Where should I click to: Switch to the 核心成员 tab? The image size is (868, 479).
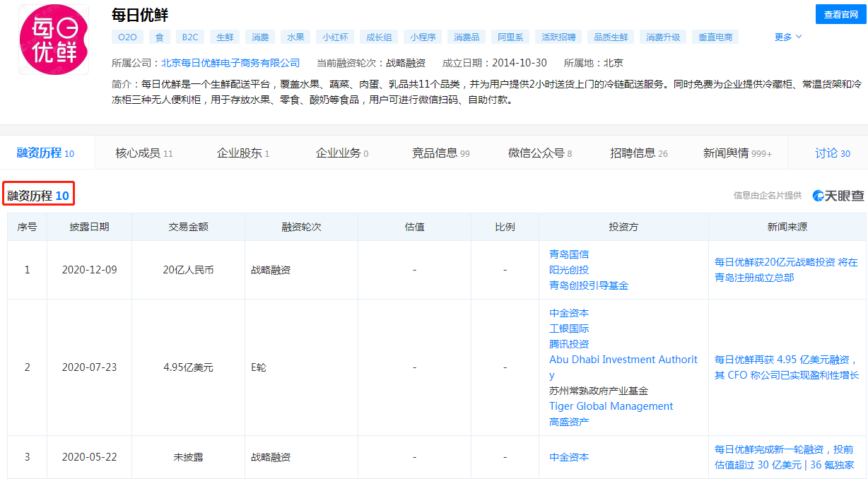coord(144,153)
